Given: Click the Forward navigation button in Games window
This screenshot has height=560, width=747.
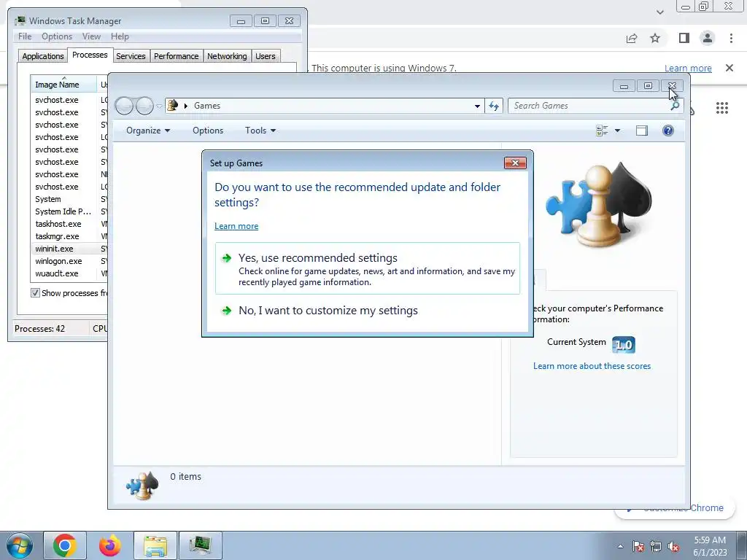Looking at the screenshot, I should [145, 106].
